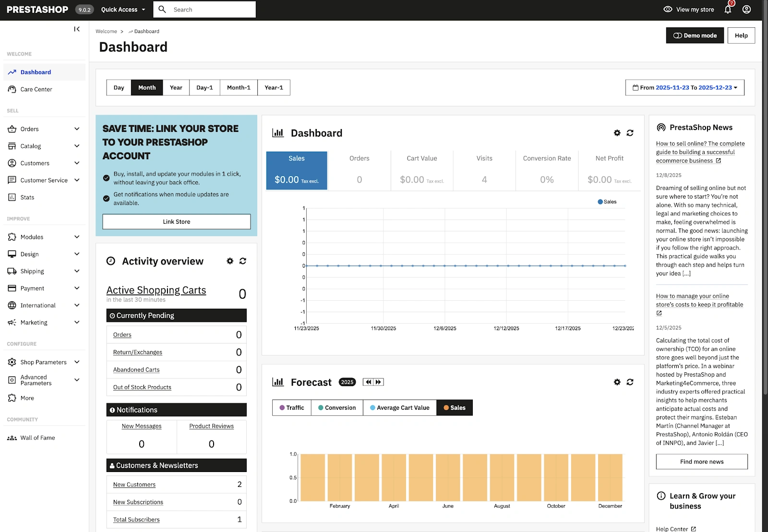Screen dimensions: 768x532
Task: Open the Abandoned Carts link
Action: tap(136, 370)
